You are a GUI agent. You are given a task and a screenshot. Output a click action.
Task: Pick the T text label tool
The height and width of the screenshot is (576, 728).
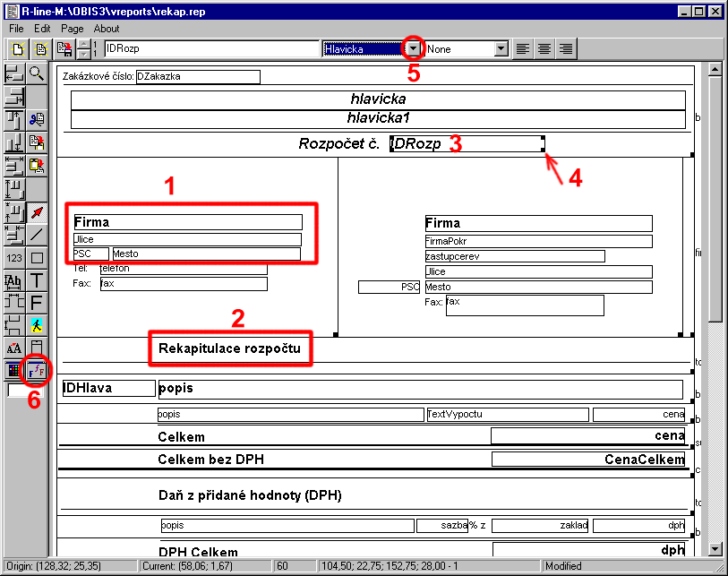click(37, 280)
